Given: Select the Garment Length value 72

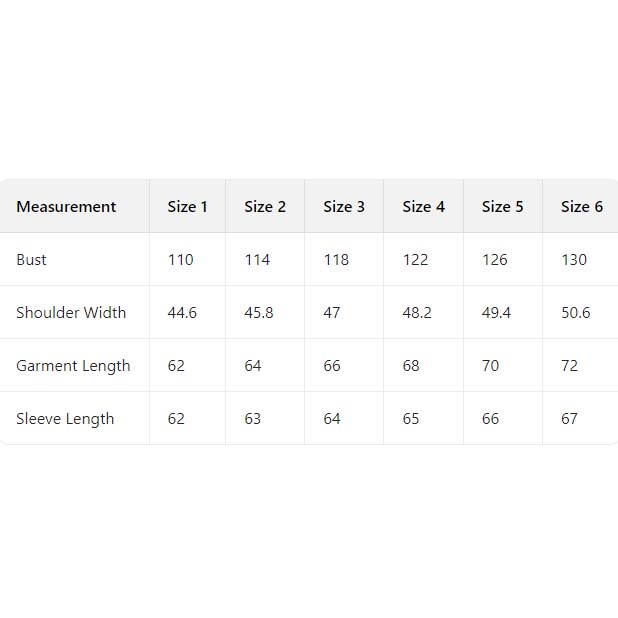Looking at the screenshot, I should tap(569, 366).
